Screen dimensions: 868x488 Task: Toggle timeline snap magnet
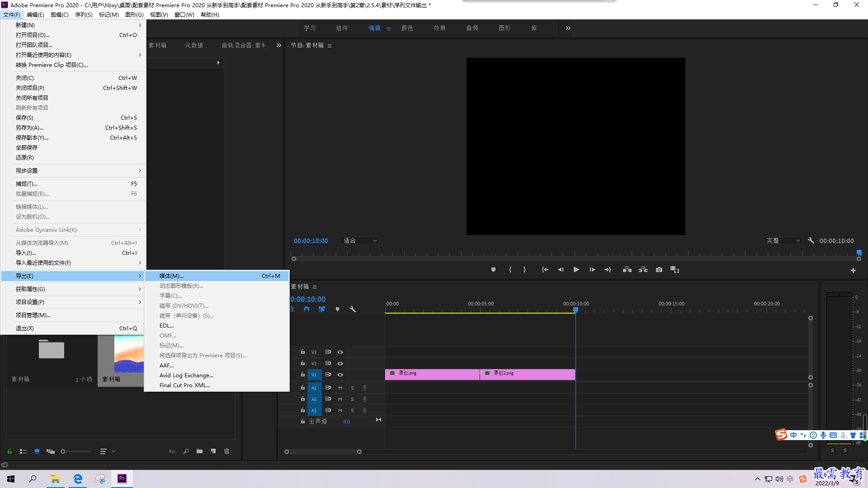307,310
